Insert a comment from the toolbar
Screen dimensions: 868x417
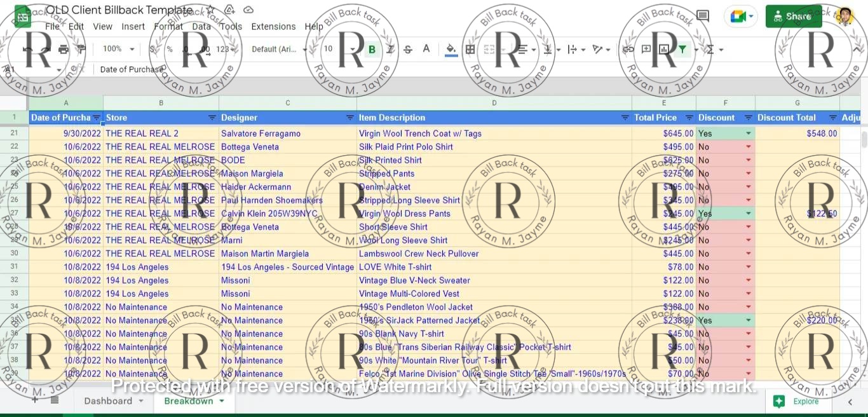click(x=646, y=49)
